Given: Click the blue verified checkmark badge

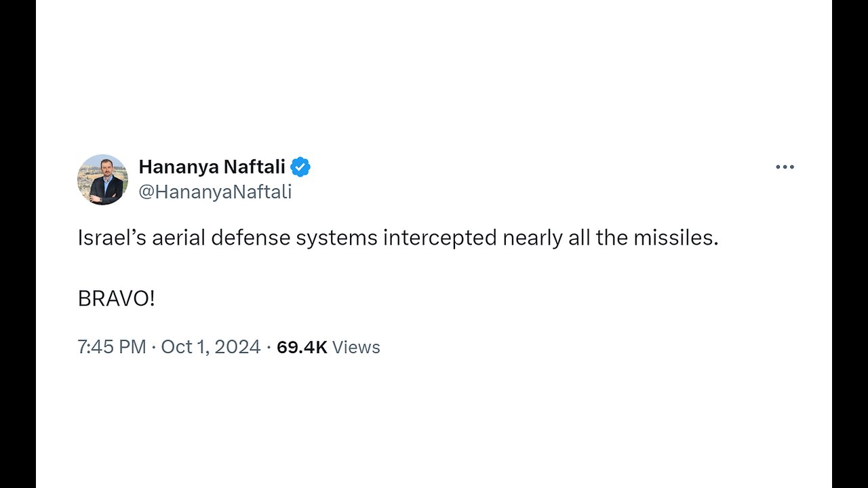Looking at the screenshot, I should pyautogui.click(x=300, y=167).
